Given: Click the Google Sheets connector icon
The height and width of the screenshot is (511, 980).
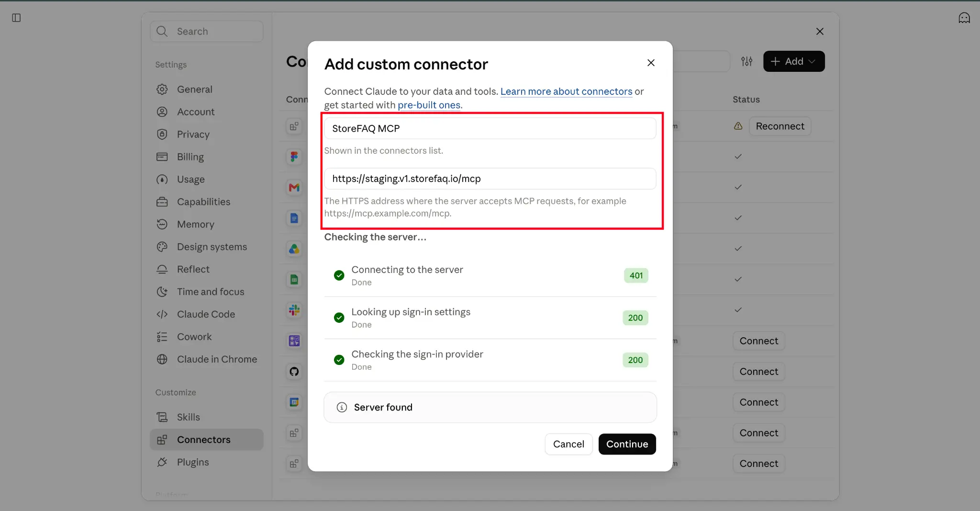Looking at the screenshot, I should pos(294,279).
